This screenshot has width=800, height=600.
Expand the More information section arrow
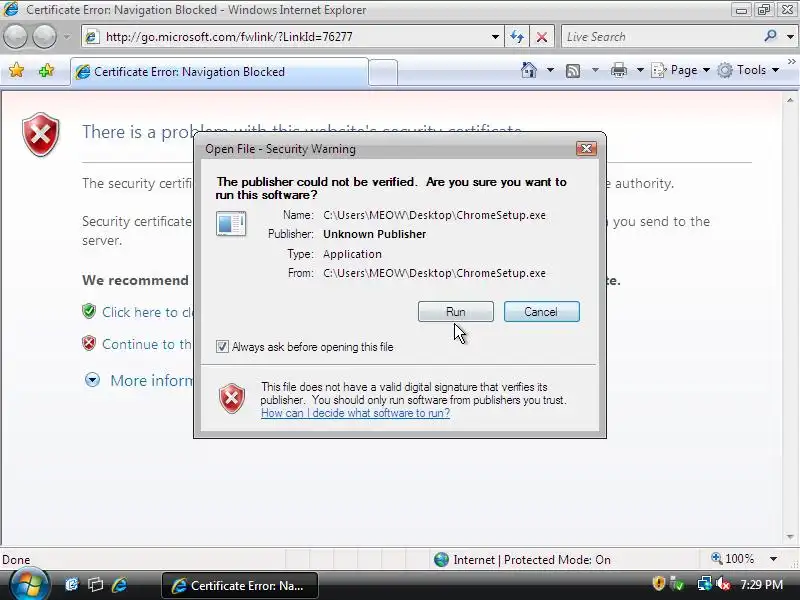[x=92, y=380]
